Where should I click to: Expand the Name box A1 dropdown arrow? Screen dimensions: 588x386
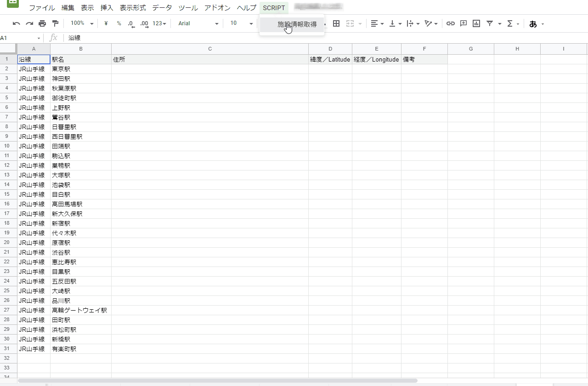[39, 38]
